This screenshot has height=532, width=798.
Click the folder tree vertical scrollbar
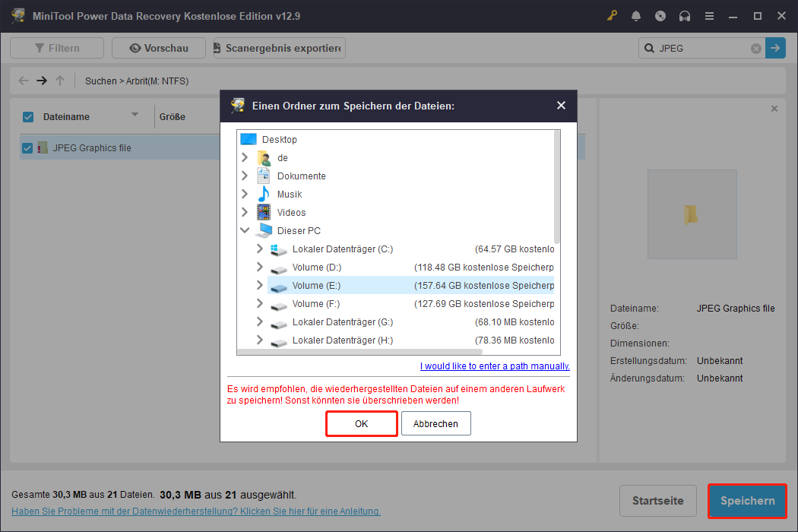pyautogui.click(x=557, y=188)
